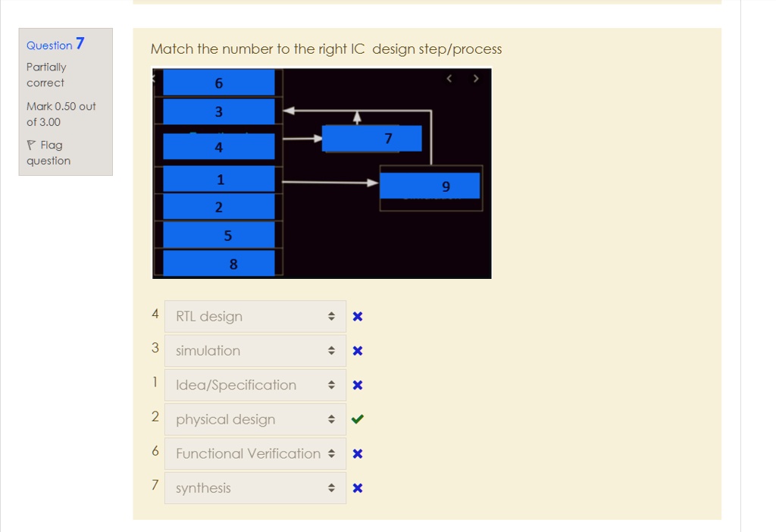Click the right chevron above the diagram
This screenshot has height=532, width=776.
[475, 78]
